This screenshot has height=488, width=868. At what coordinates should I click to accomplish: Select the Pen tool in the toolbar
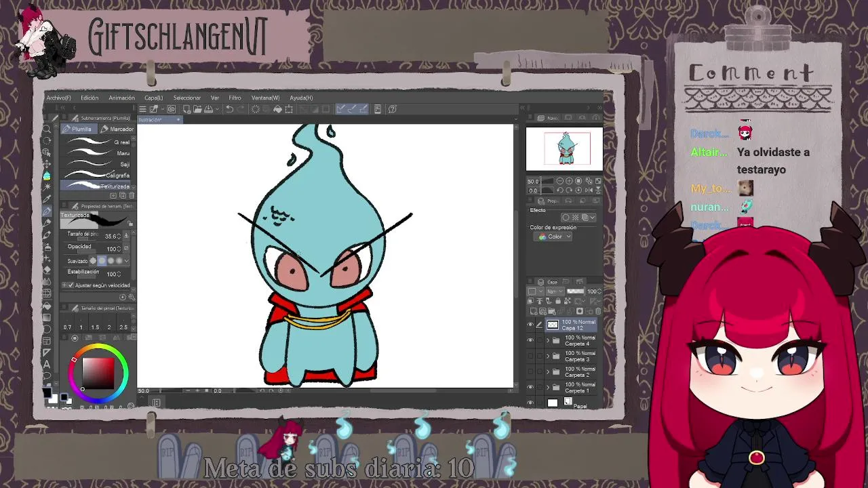point(47,211)
